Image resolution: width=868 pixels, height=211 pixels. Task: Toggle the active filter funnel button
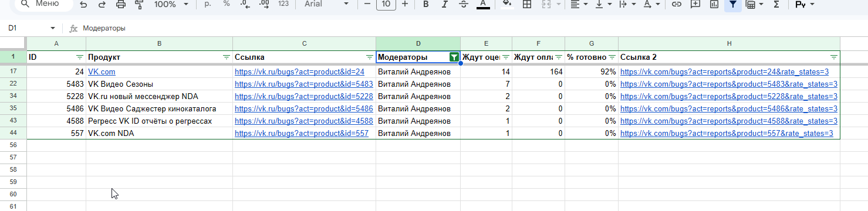(732, 4)
